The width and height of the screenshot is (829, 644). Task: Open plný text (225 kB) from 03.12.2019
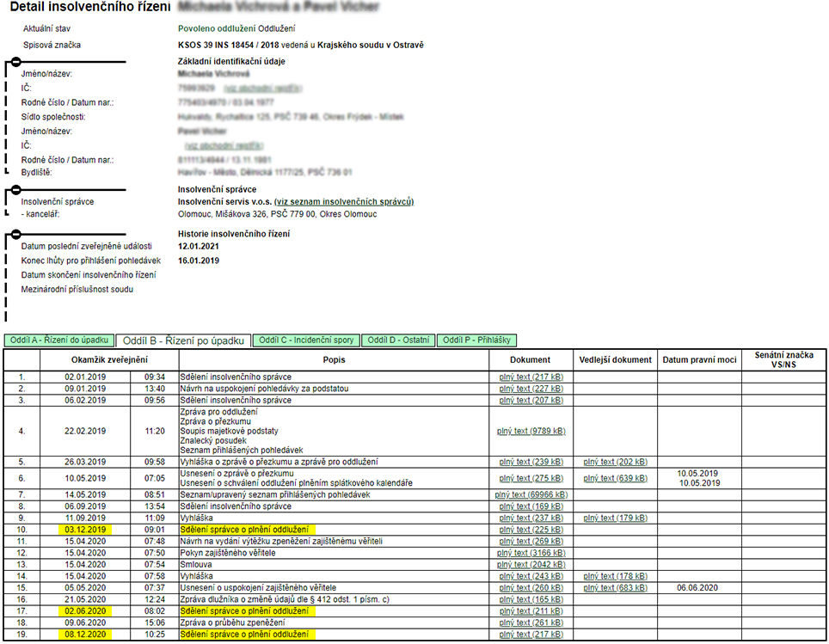[531, 530]
